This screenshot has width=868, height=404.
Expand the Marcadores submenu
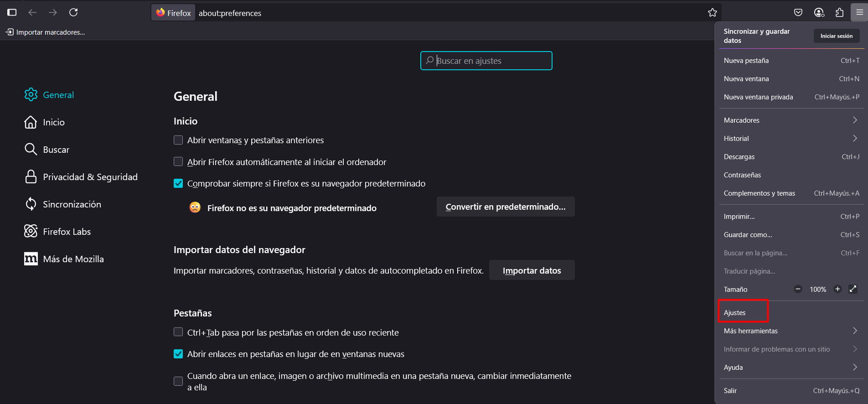791,120
